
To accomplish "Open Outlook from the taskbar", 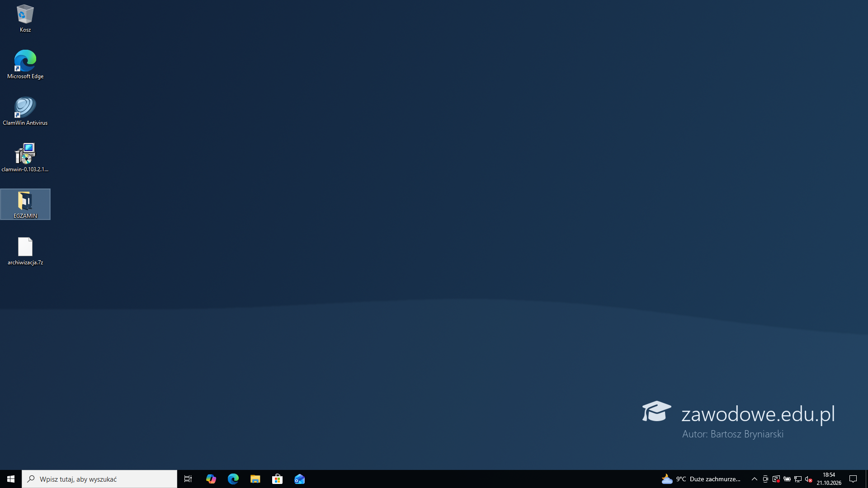I will coord(299,479).
